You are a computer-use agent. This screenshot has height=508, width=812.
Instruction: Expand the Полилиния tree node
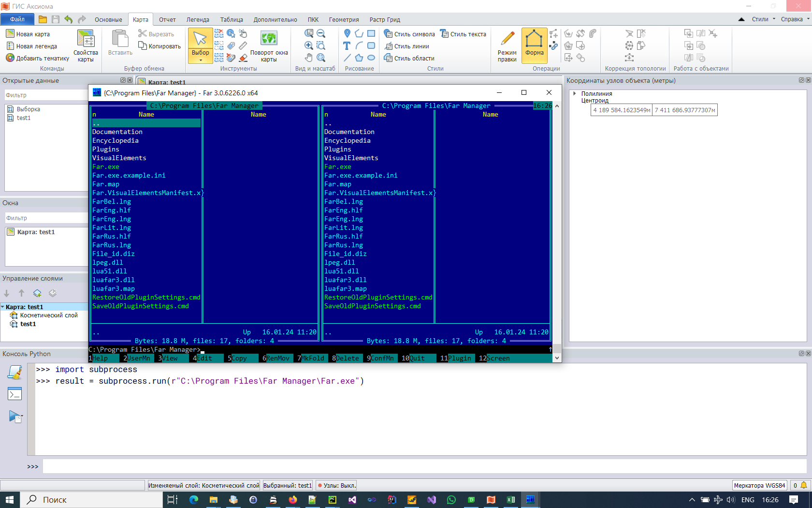coord(574,93)
